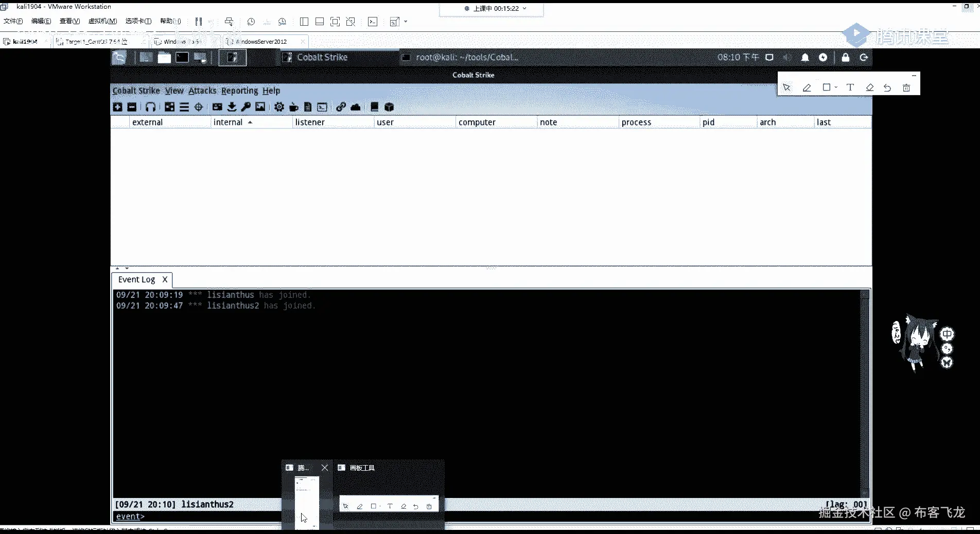Image resolution: width=980 pixels, height=534 pixels.
Task: Sort sessions by external column
Action: pyautogui.click(x=170, y=122)
